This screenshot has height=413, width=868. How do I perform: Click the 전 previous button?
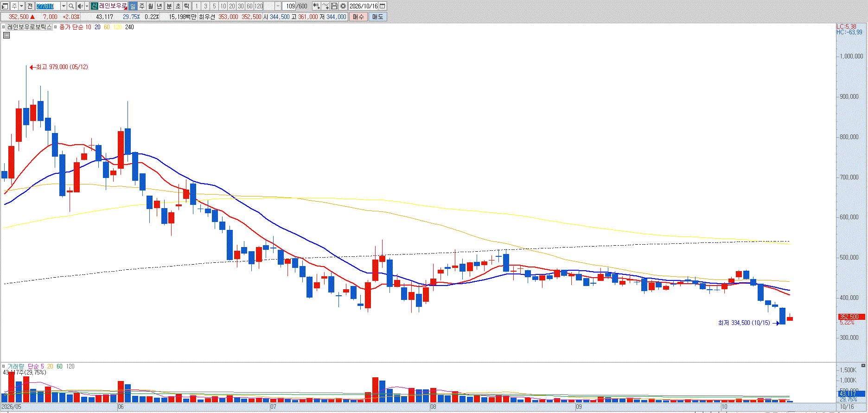[x=30, y=6]
